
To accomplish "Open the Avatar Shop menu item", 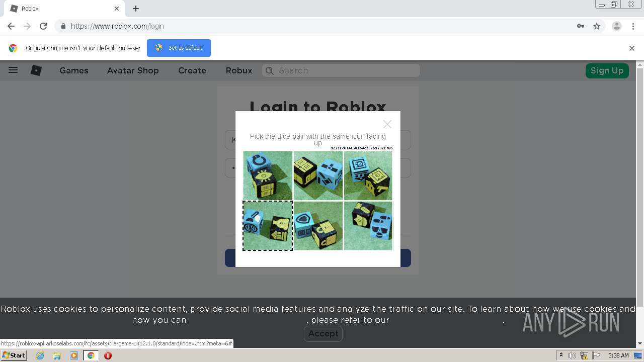I will [133, 70].
